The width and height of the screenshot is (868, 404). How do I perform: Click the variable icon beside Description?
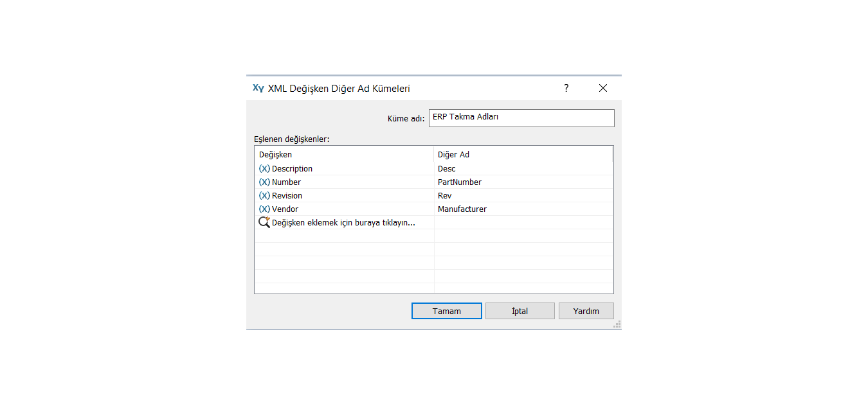[264, 169]
